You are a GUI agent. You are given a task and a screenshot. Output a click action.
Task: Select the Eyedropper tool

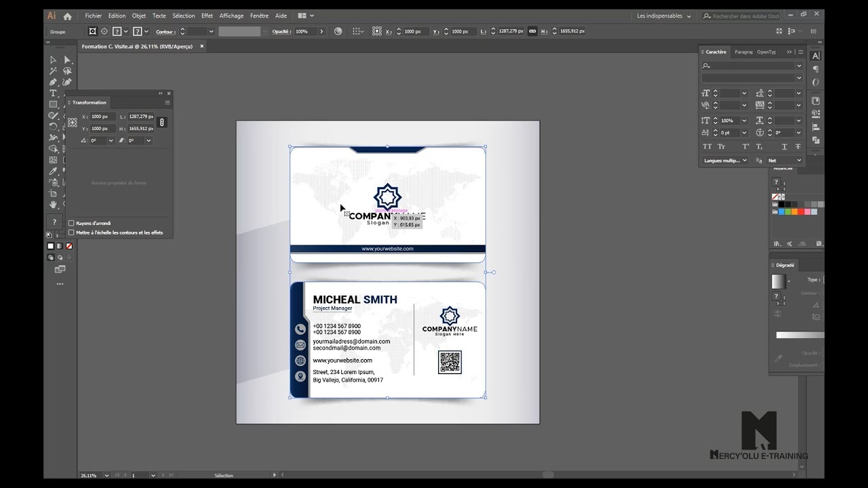[53, 171]
